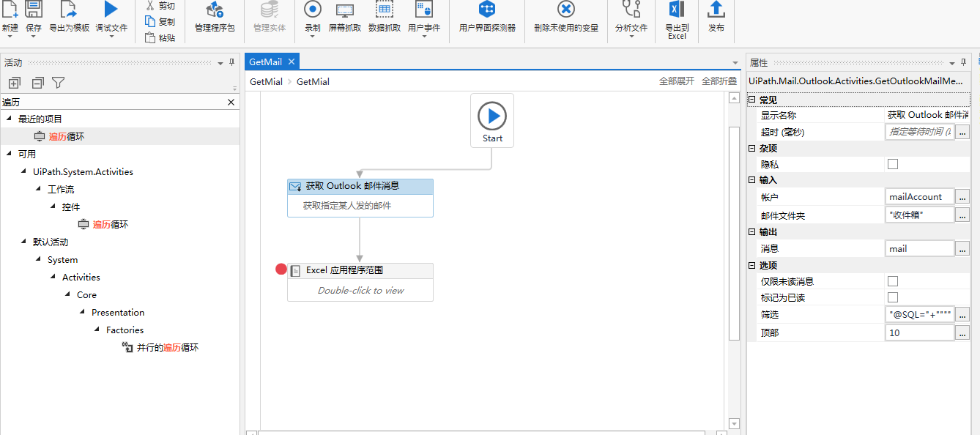Image resolution: width=980 pixels, height=435 pixels.
Task: Click 删除未使用的变量 icon
Action: [566, 10]
